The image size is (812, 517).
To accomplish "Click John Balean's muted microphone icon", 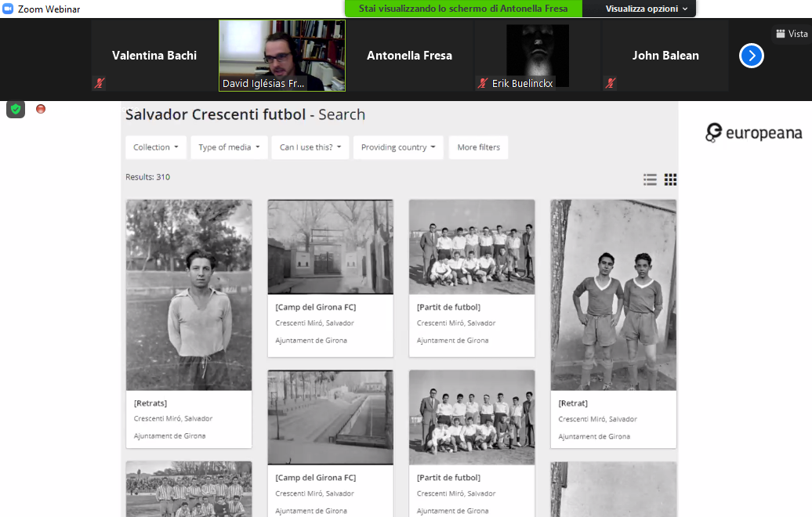I will [611, 83].
